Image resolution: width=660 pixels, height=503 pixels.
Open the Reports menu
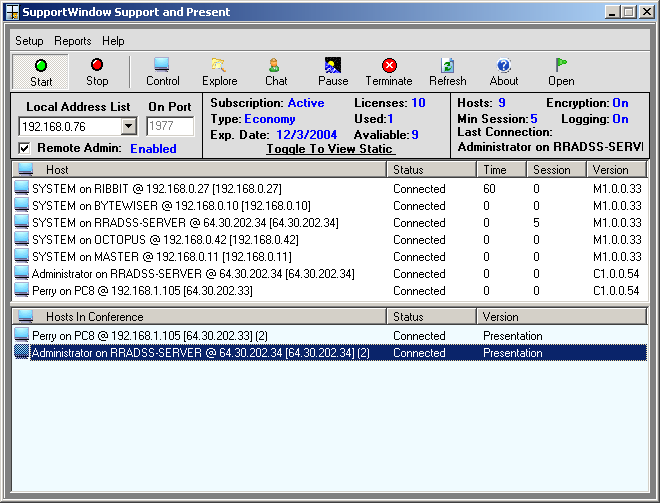tap(72, 41)
